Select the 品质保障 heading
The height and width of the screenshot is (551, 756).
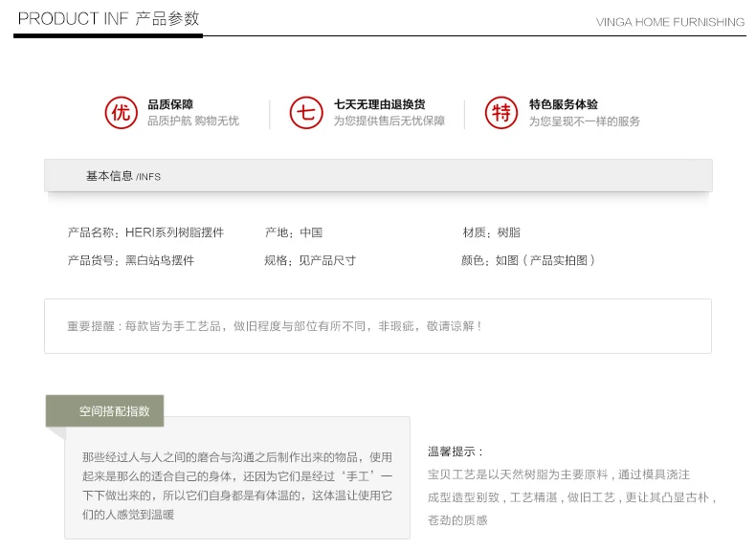(170, 104)
